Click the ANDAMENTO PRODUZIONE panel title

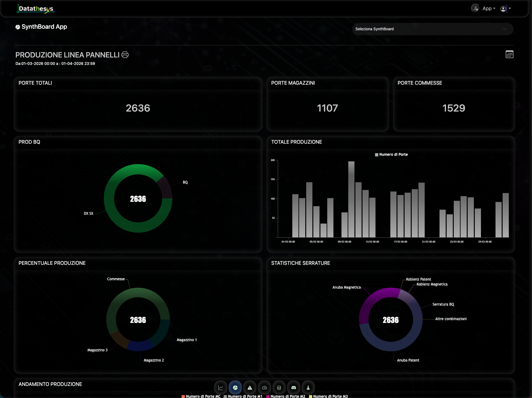(50, 384)
